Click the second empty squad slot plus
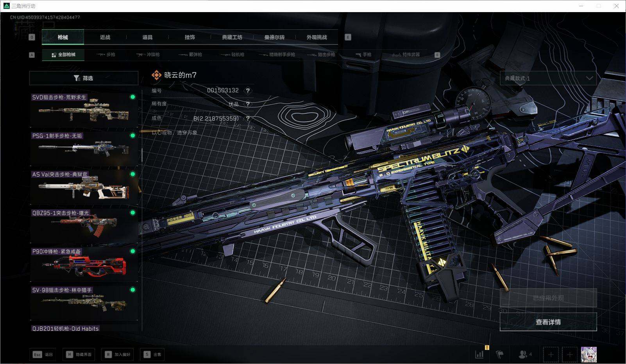The width and height of the screenshot is (626, 364). click(569, 355)
